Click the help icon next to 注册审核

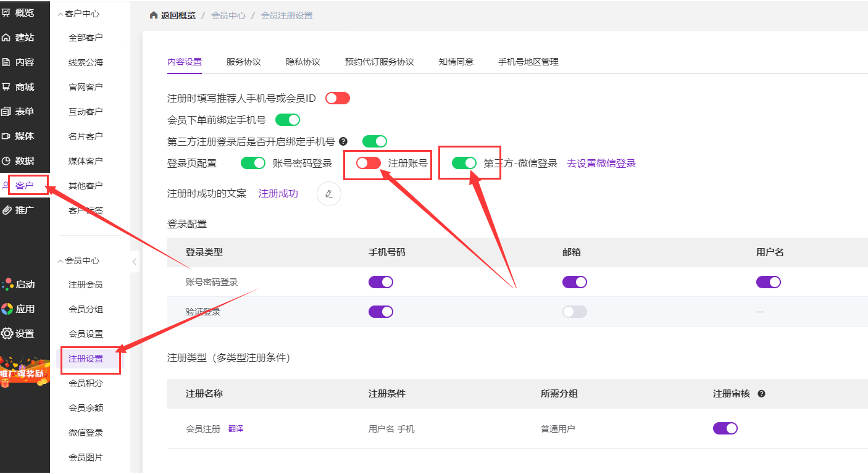(x=761, y=394)
